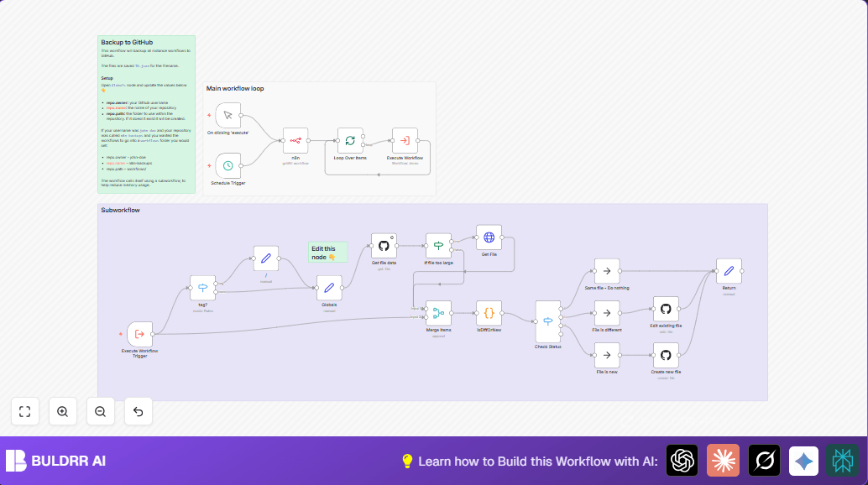Select the 'If file too large' node
The width and height of the screenshot is (868, 485).
click(438, 246)
